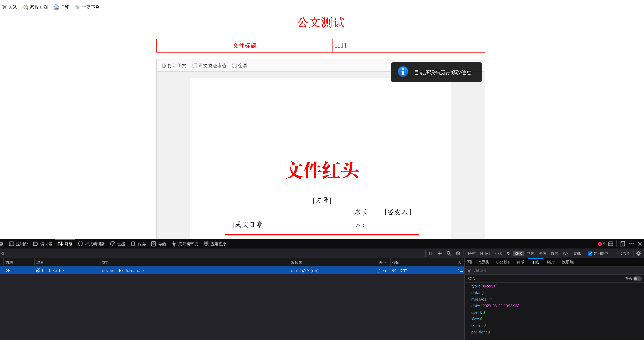Screen dimensions: 644x340
Task: Enter fullscreen with the 全屏 button
Action: click(240, 66)
